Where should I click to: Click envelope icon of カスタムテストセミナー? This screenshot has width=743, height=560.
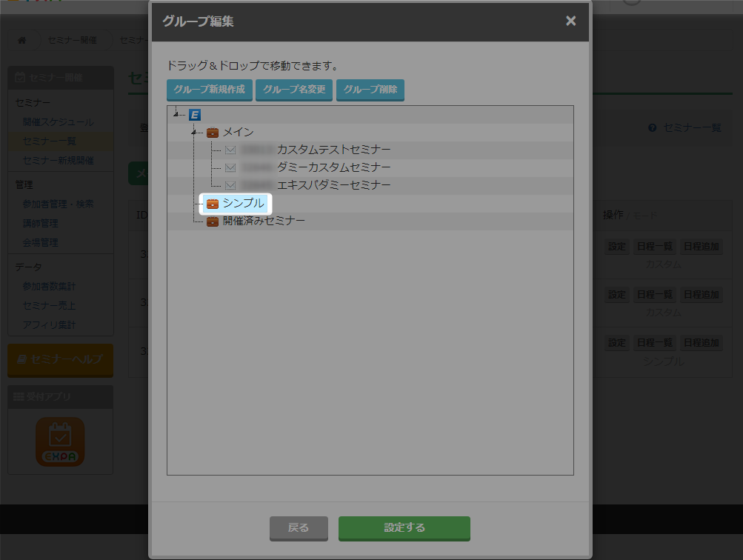230,150
